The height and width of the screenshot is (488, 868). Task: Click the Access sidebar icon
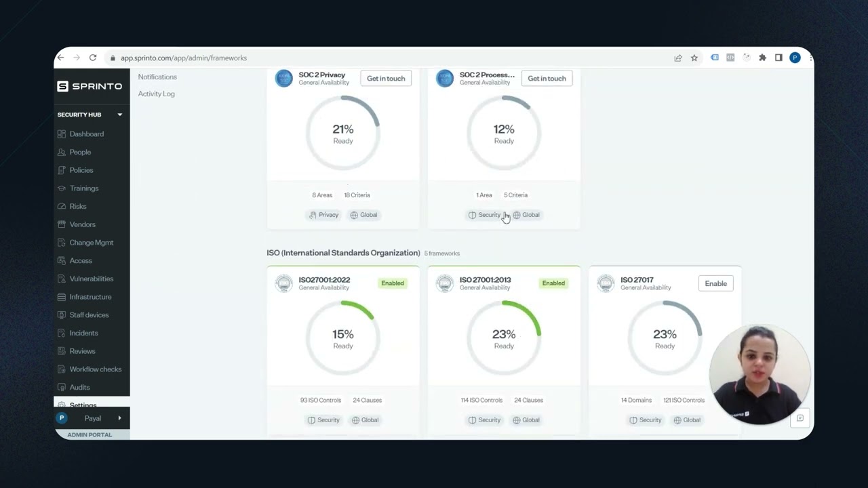click(x=62, y=261)
